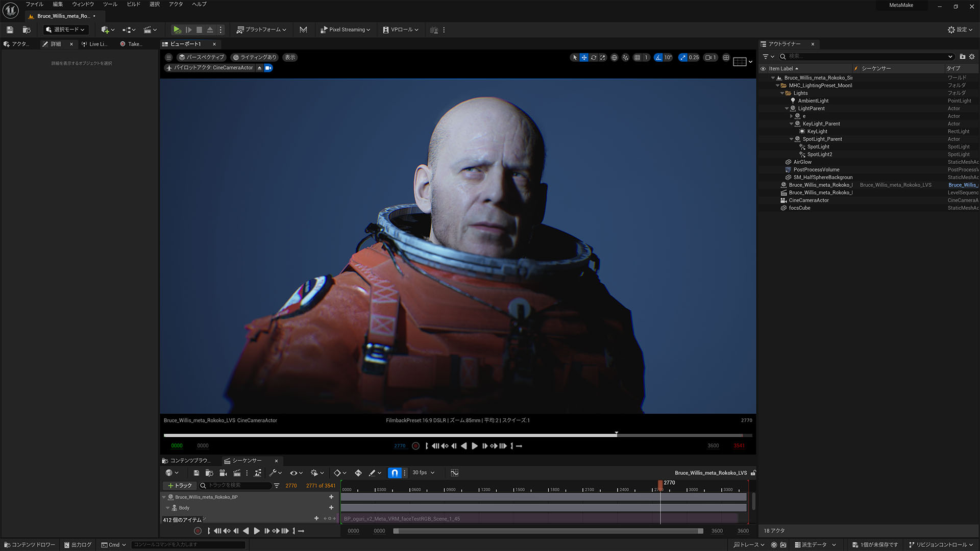The width and height of the screenshot is (980, 551).
Task: Open the 設定 settings menu
Action: tap(960, 30)
